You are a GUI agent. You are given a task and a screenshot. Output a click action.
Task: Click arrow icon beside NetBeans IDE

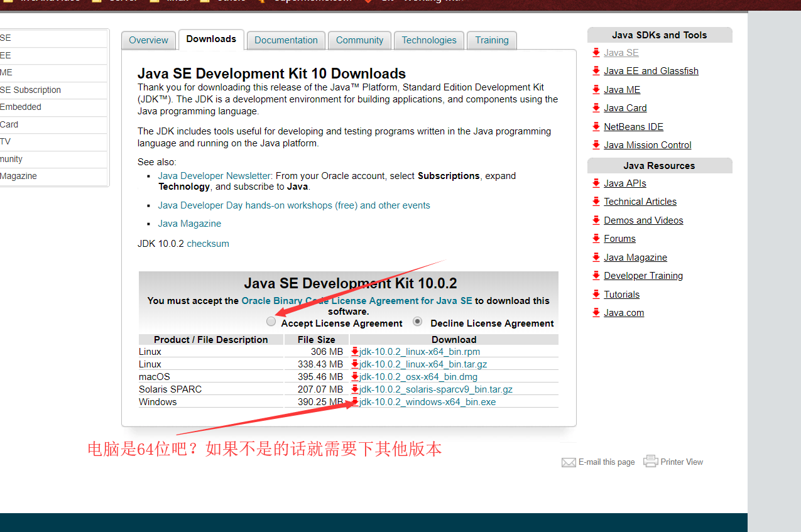click(596, 127)
